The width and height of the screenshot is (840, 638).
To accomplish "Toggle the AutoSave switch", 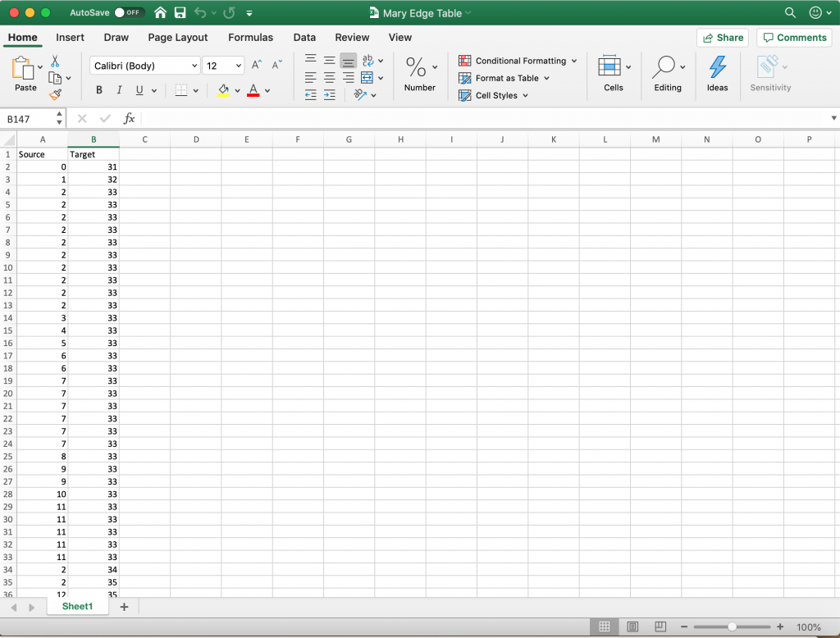I will pyautogui.click(x=130, y=13).
